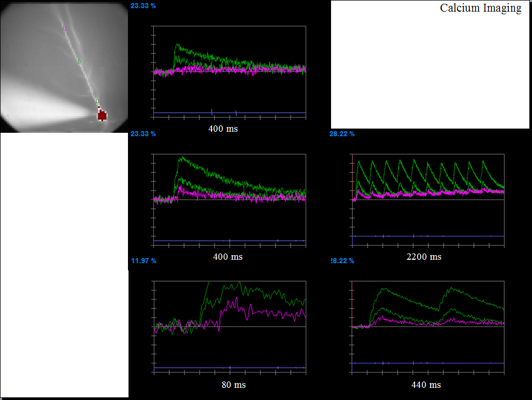Screen dimensions: 532x400
Task: Click the "11.97 %" scale label
Action: pos(143,261)
